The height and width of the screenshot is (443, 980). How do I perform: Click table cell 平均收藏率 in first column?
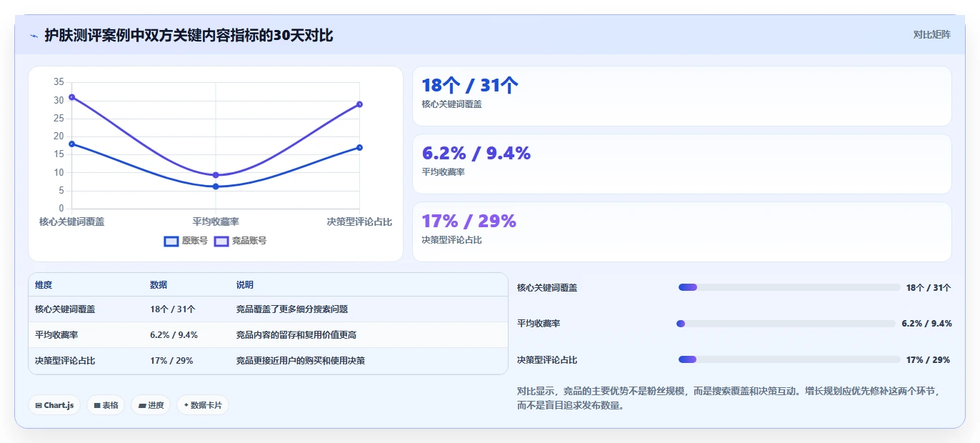click(56, 335)
